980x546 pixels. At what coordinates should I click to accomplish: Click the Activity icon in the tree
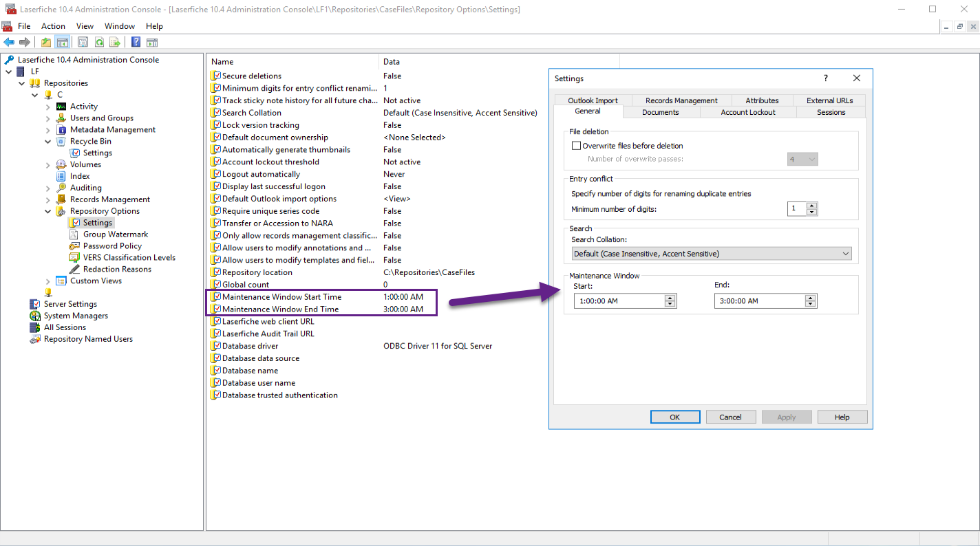click(x=61, y=107)
